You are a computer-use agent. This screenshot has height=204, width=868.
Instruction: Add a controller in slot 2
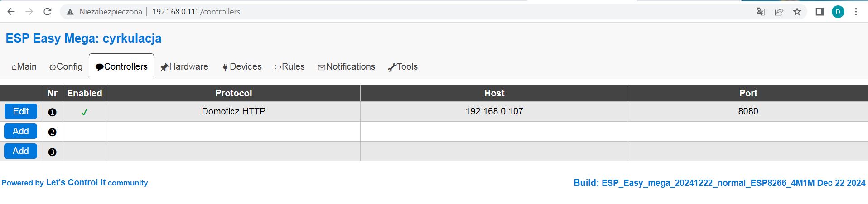(21, 131)
